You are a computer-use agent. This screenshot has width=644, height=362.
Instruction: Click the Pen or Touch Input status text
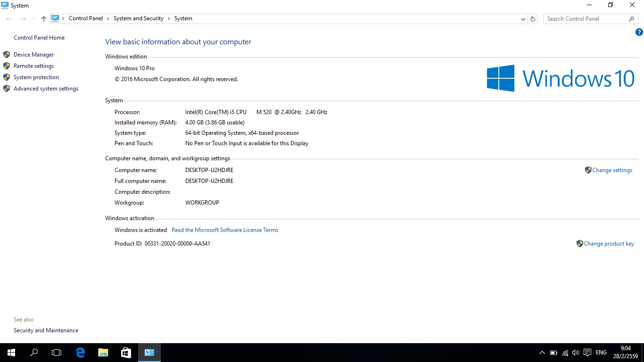247,143
